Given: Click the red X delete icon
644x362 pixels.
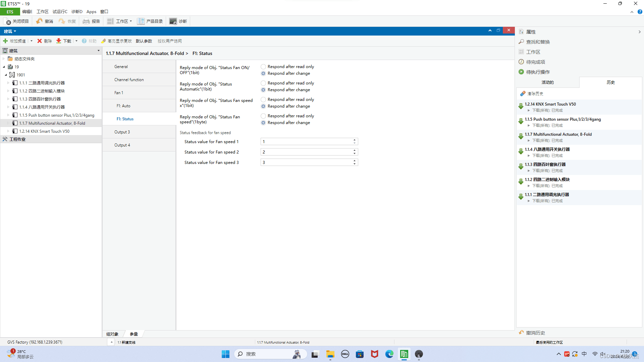Looking at the screenshot, I should click(x=40, y=41).
